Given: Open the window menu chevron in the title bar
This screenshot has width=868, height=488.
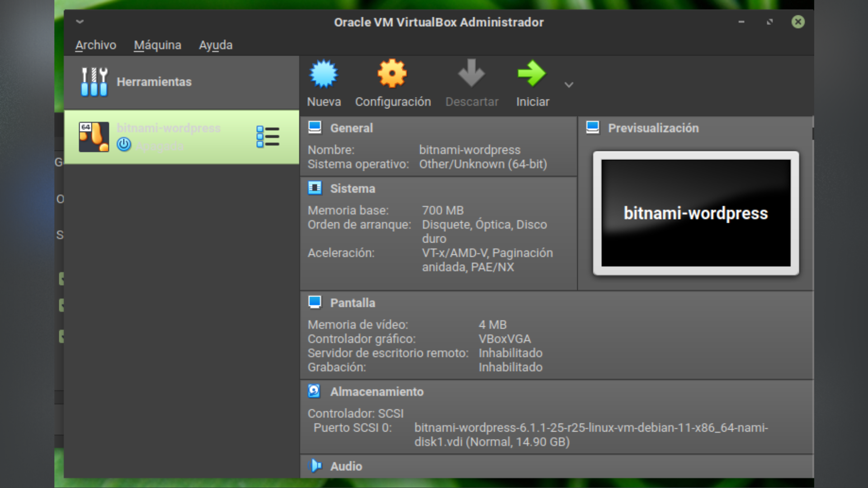Looking at the screenshot, I should coord(80,21).
